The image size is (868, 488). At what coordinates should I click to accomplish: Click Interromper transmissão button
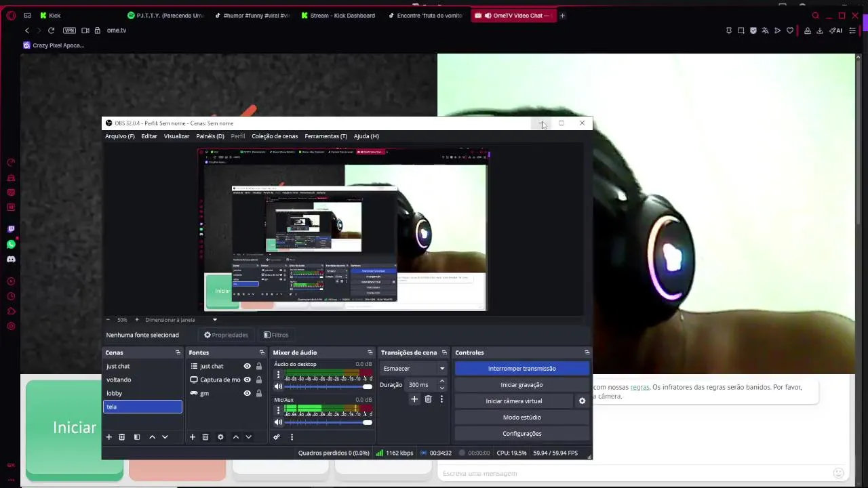click(x=521, y=369)
